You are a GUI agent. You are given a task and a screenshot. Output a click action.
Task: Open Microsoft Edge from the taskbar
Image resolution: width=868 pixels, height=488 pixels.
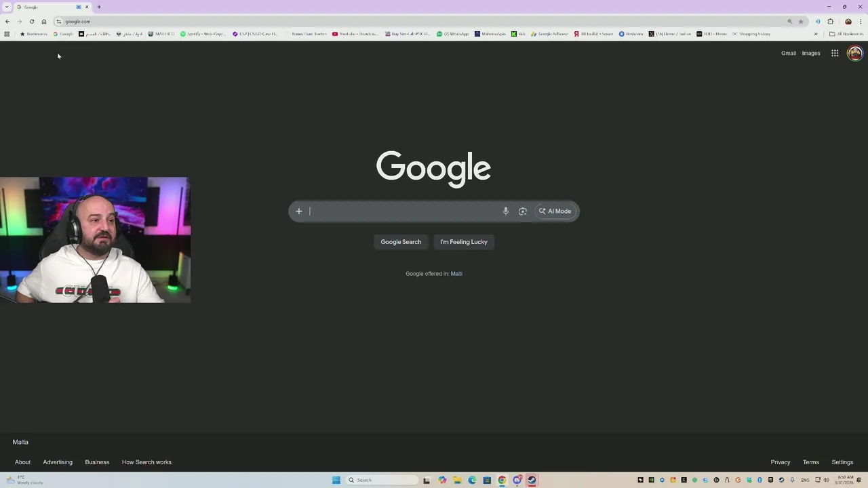point(472,481)
